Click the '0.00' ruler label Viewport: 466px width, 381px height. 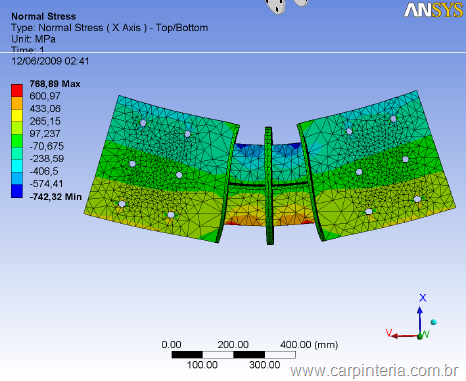(171, 344)
